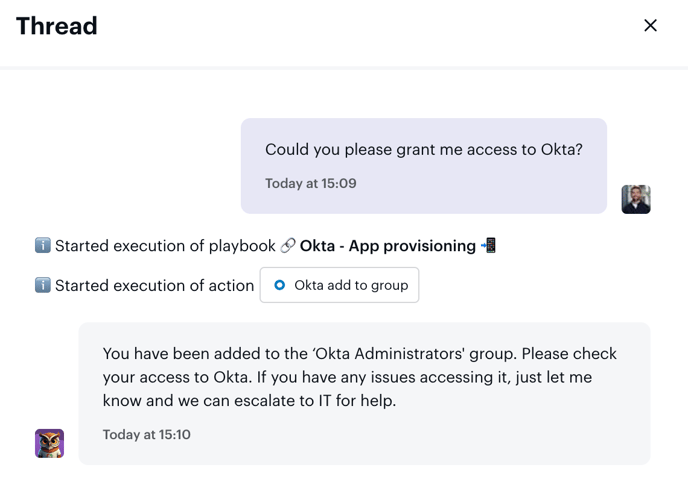Screen dimensions: 688x500
Task: Click blue circle icon in Okta button
Action: point(280,285)
